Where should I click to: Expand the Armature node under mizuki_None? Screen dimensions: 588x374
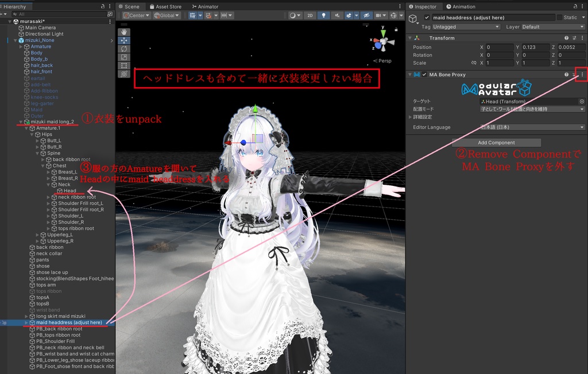click(21, 46)
